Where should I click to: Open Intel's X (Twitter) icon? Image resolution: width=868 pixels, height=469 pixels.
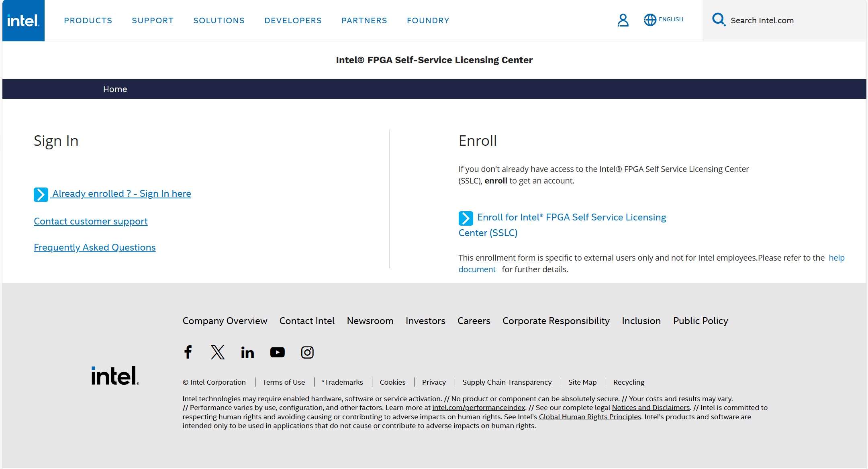point(218,352)
